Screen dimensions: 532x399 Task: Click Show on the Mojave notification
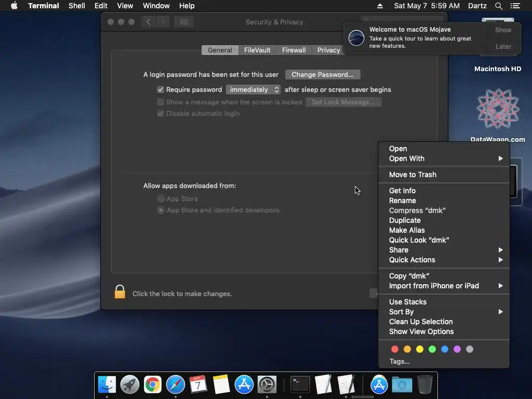coord(503,30)
